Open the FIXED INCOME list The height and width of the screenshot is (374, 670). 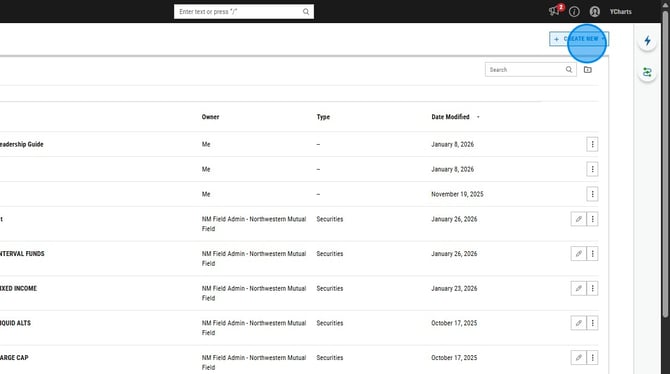(18, 288)
